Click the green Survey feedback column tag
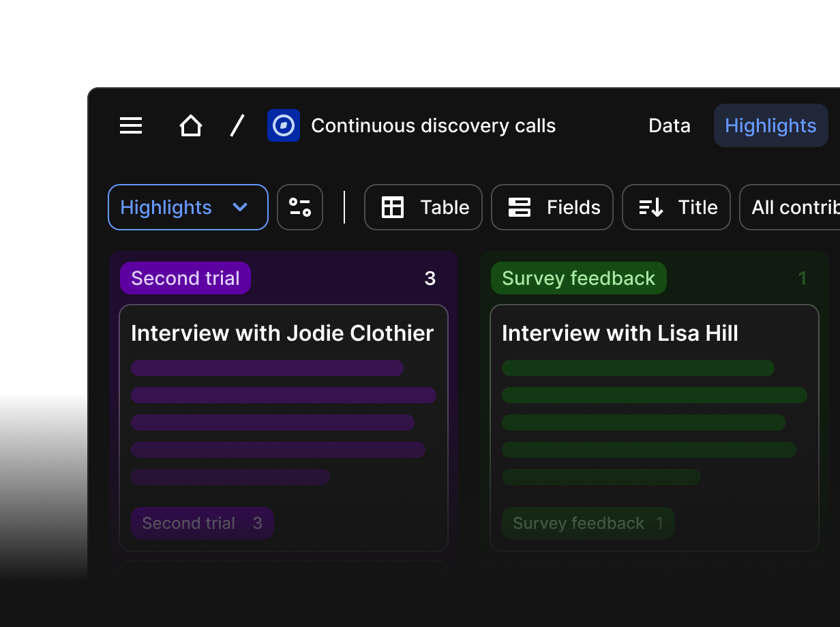 (x=578, y=278)
